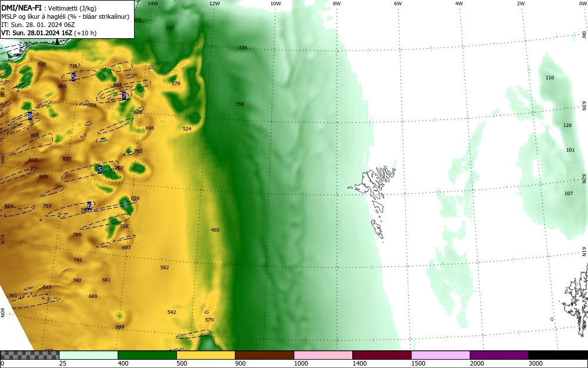Click the purple 2000–3000 legend swatch
The width and height of the screenshot is (588, 368).
click(x=499, y=355)
